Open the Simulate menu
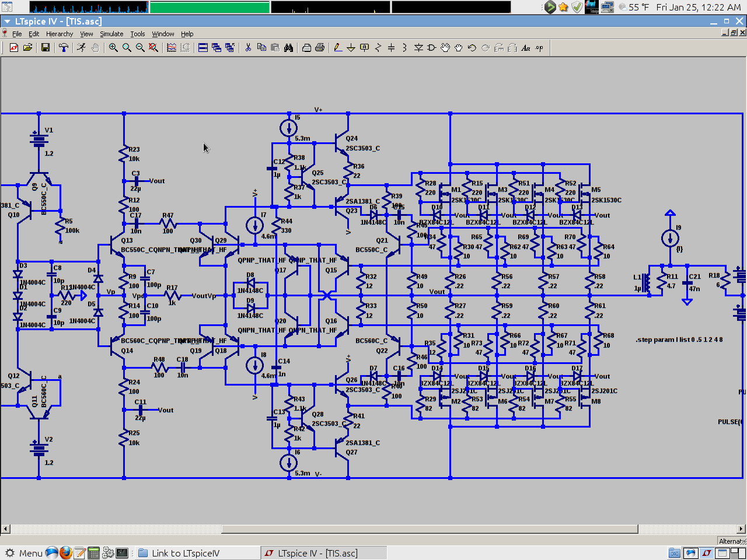This screenshot has height=560, width=747. [111, 34]
